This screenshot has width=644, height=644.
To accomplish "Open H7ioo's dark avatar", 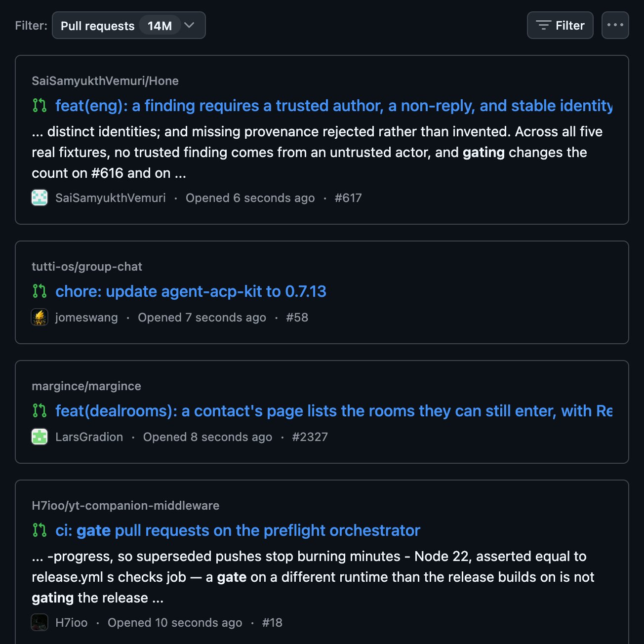I will click(x=40, y=622).
